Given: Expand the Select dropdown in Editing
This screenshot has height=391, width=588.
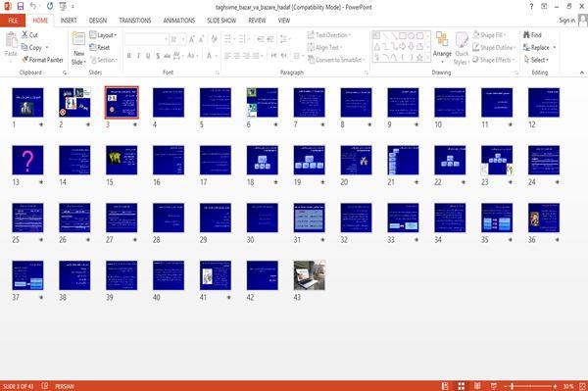Looking at the screenshot, I should coord(536,60).
